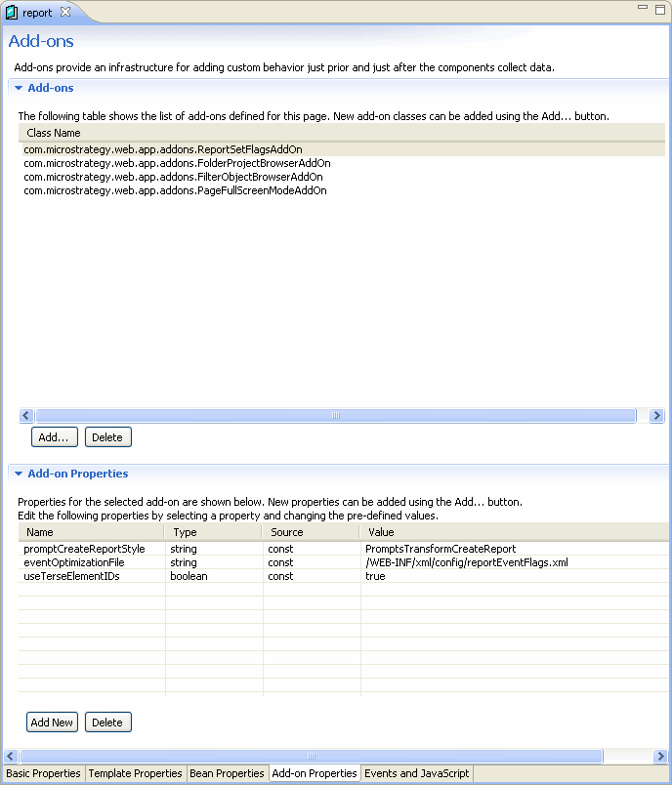Click the Value column header

click(515, 532)
